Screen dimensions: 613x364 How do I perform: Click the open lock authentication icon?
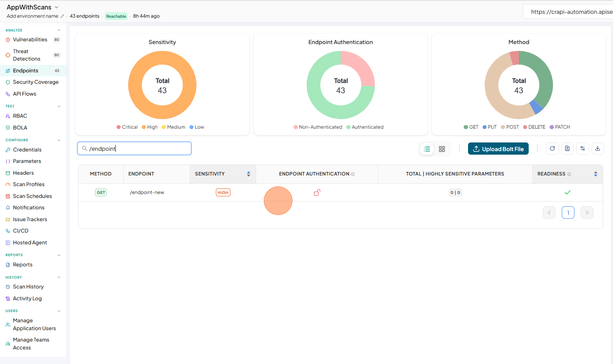[317, 192]
